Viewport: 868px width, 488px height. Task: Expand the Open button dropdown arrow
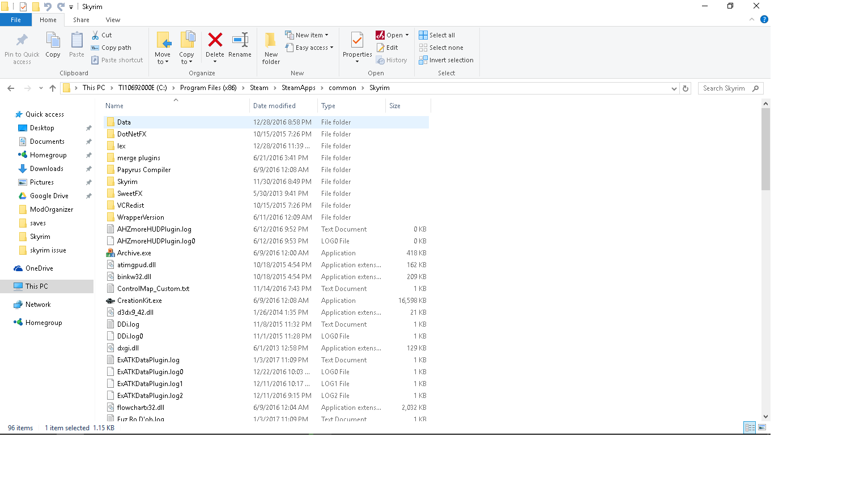407,35
